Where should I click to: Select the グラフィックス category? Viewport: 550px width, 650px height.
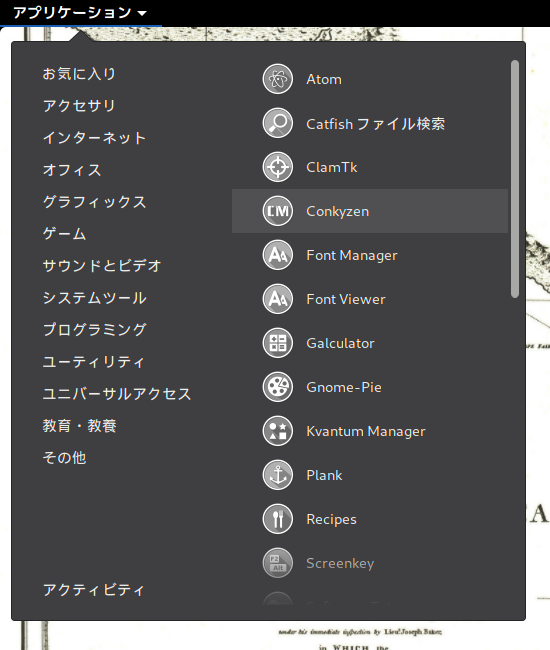[94, 202]
